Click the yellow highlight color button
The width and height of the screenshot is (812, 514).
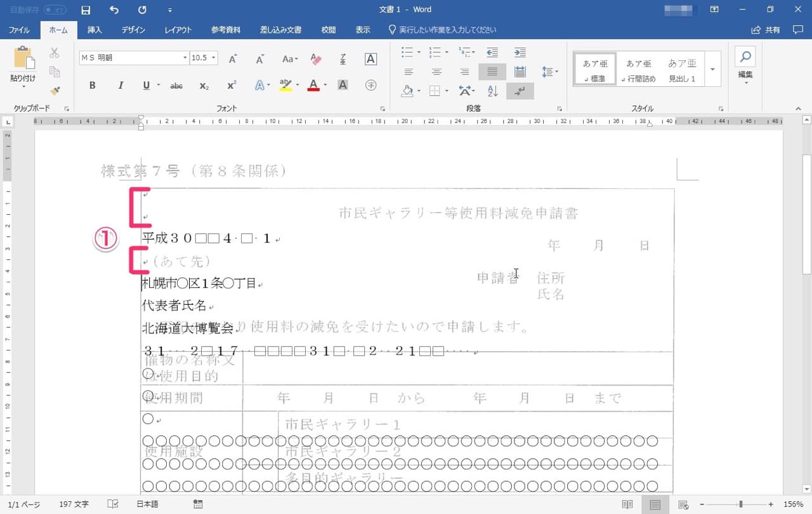(285, 85)
